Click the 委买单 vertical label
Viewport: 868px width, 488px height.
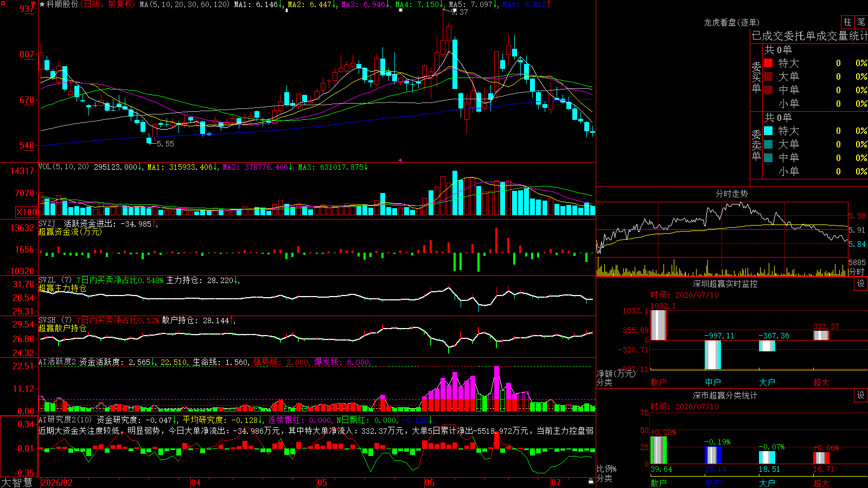pos(756,77)
